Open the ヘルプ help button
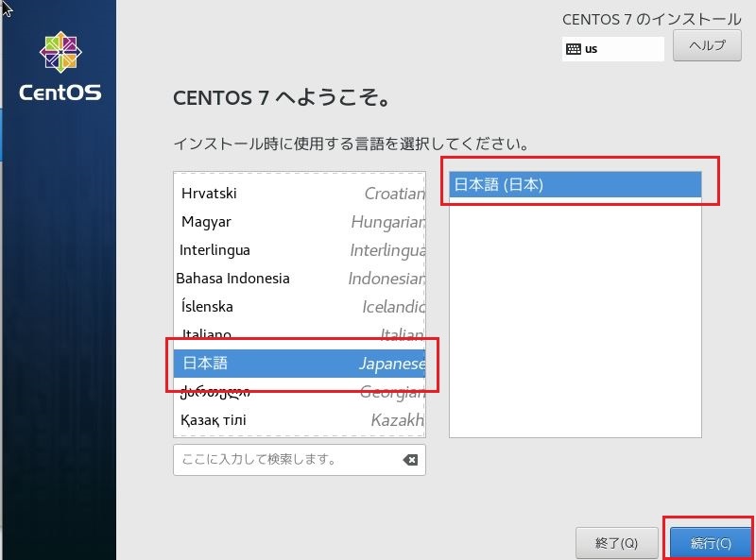This screenshot has height=560, width=756. click(707, 45)
